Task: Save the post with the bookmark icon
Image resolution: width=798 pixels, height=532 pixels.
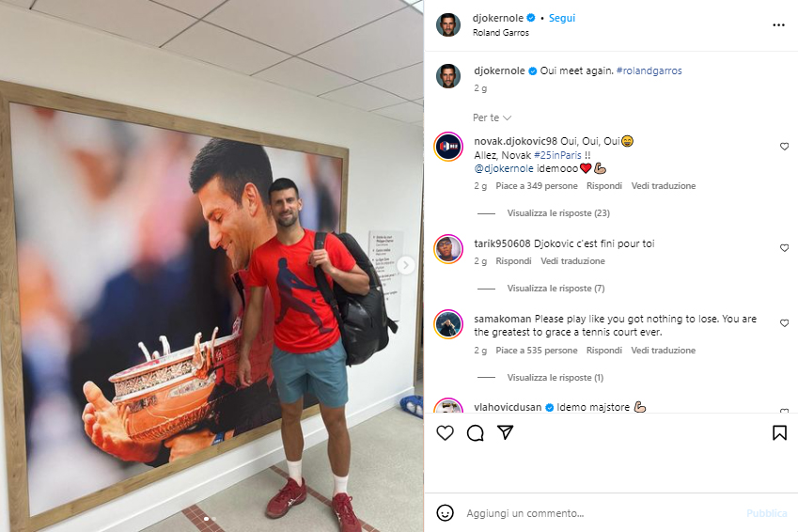Action: pyautogui.click(x=779, y=432)
